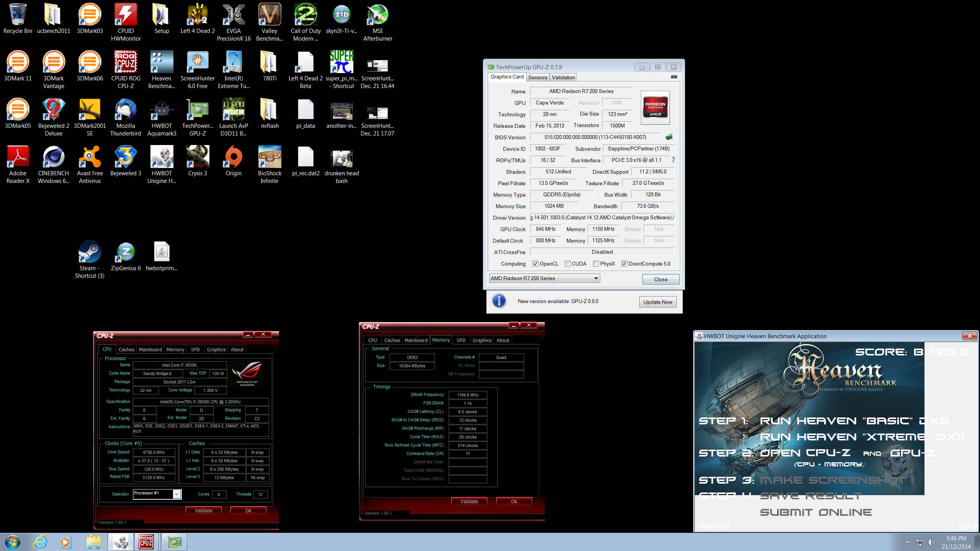The image size is (980, 551).
Task: Show hidden system tray icons arrow
Action: coord(907,542)
